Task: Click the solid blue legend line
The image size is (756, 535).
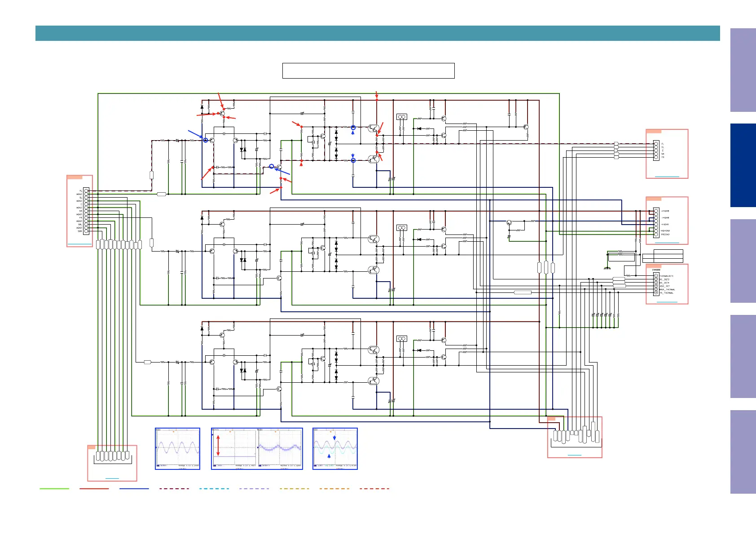Action: (134, 489)
